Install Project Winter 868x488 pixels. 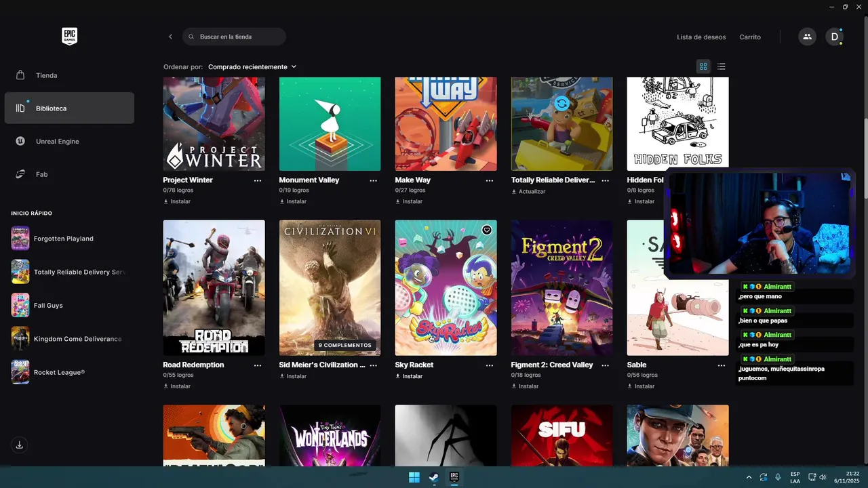pos(177,201)
